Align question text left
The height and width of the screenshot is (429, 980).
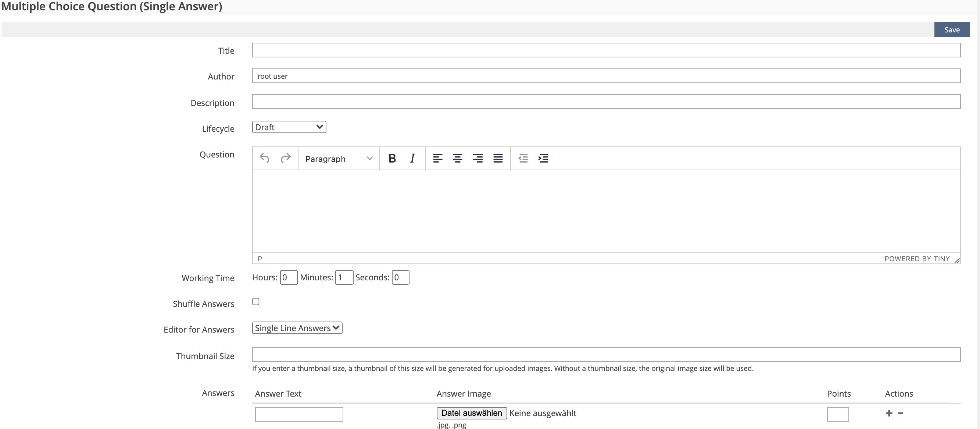point(437,158)
